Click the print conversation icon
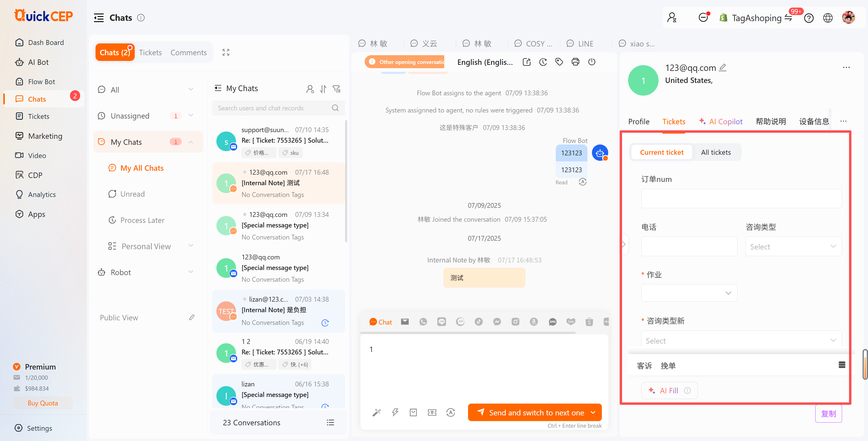Image resolution: width=868 pixels, height=441 pixels. [x=576, y=62]
